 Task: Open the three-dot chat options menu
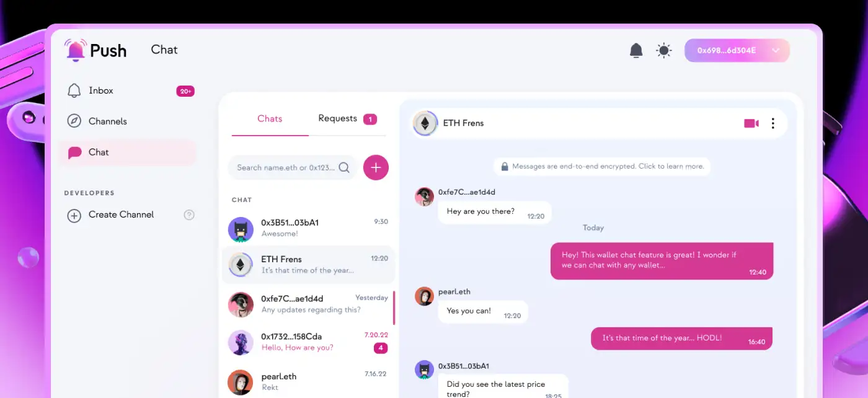click(773, 123)
